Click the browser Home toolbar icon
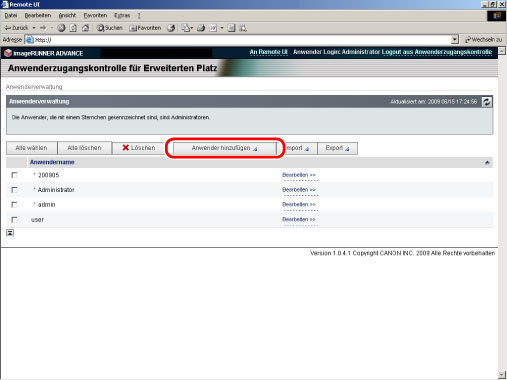Screen dimensions: 507x380 point(85,28)
